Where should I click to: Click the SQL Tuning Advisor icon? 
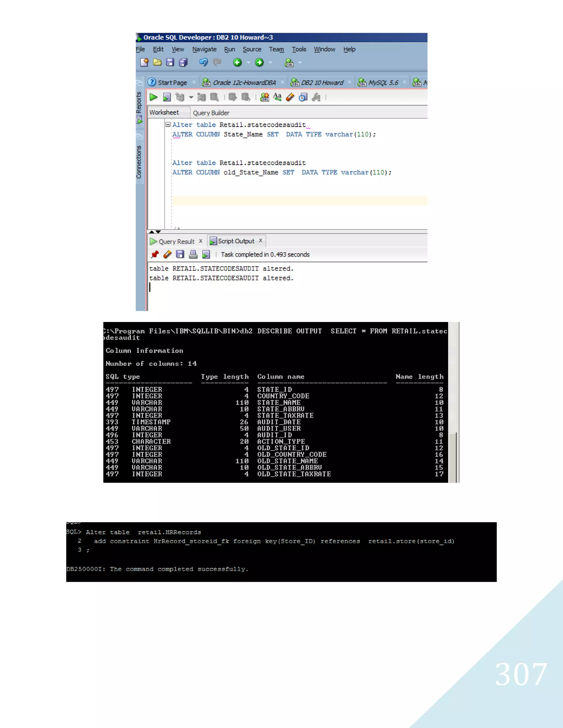pos(214,97)
